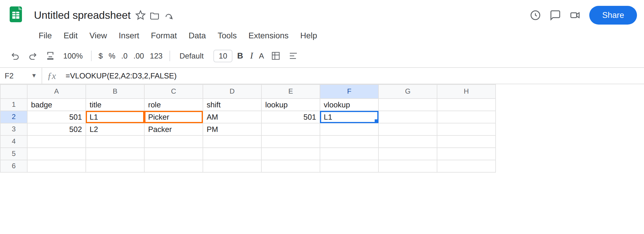
Task: Redo the last action
Action: (33, 56)
